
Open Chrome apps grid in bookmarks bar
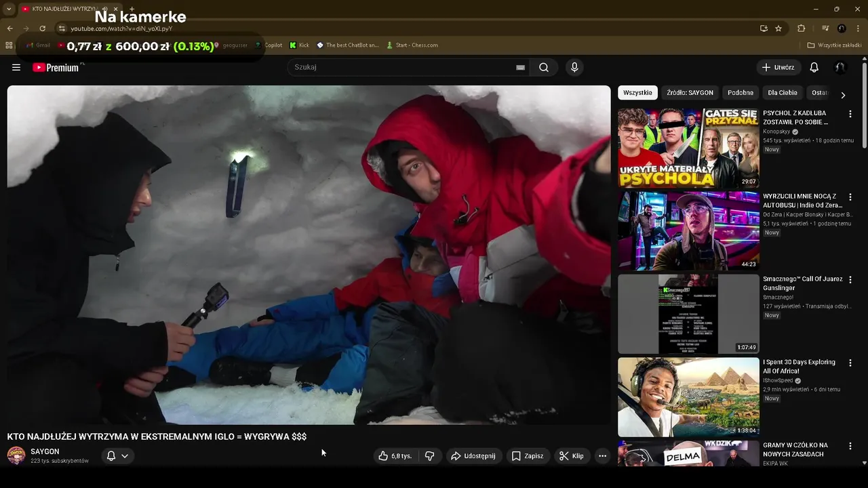pyautogui.click(x=9, y=45)
